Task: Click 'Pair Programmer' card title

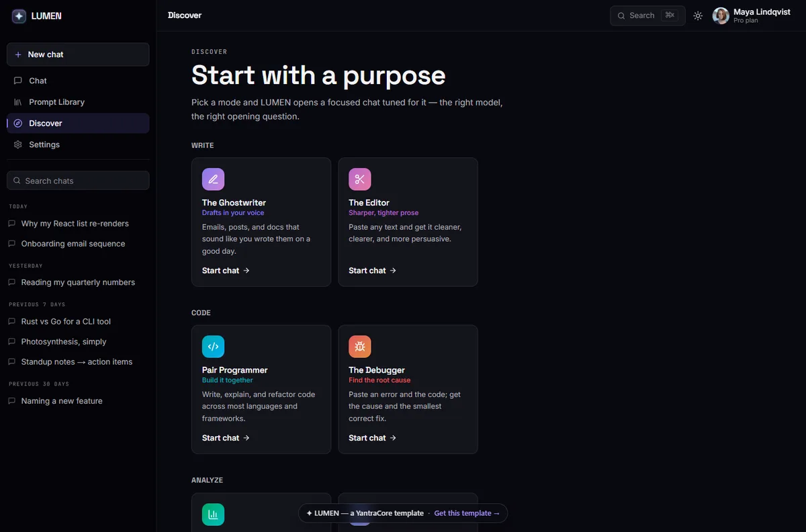Action: (x=234, y=370)
